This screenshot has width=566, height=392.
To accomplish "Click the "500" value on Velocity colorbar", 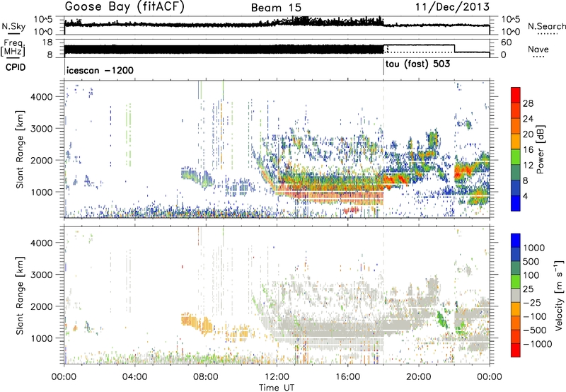I will [531, 262].
